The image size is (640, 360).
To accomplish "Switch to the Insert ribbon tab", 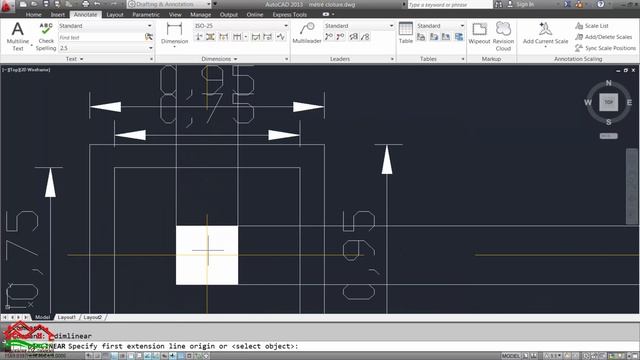I will click(x=58, y=14).
